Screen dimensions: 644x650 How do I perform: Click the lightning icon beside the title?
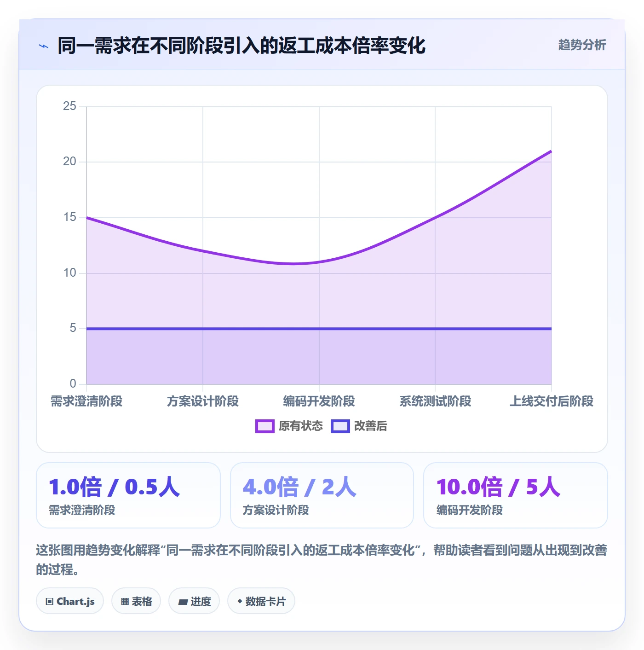(x=44, y=46)
